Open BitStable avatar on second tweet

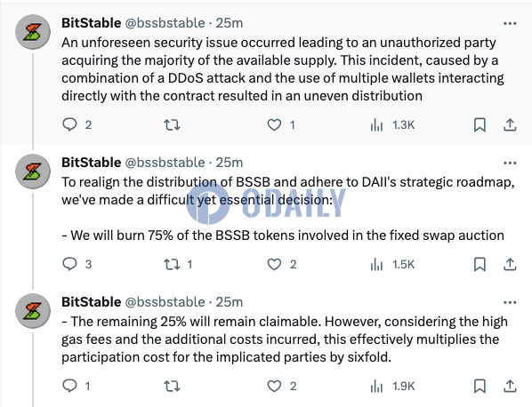click(x=33, y=172)
